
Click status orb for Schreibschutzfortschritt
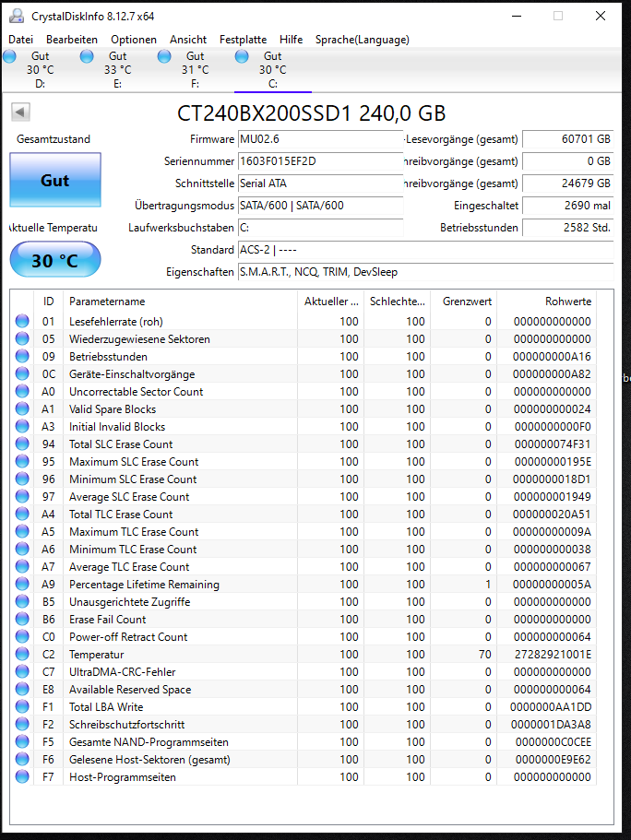pyautogui.click(x=22, y=725)
